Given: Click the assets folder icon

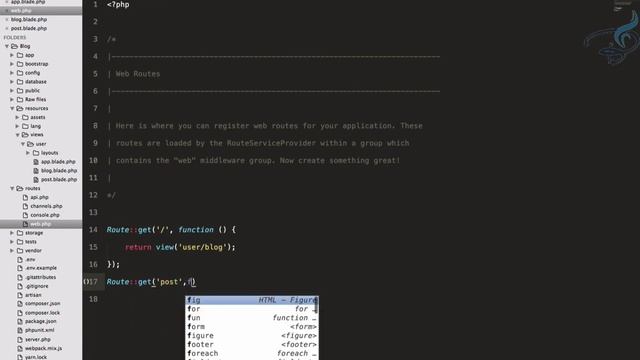Looking at the screenshot, I should (x=25, y=118).
